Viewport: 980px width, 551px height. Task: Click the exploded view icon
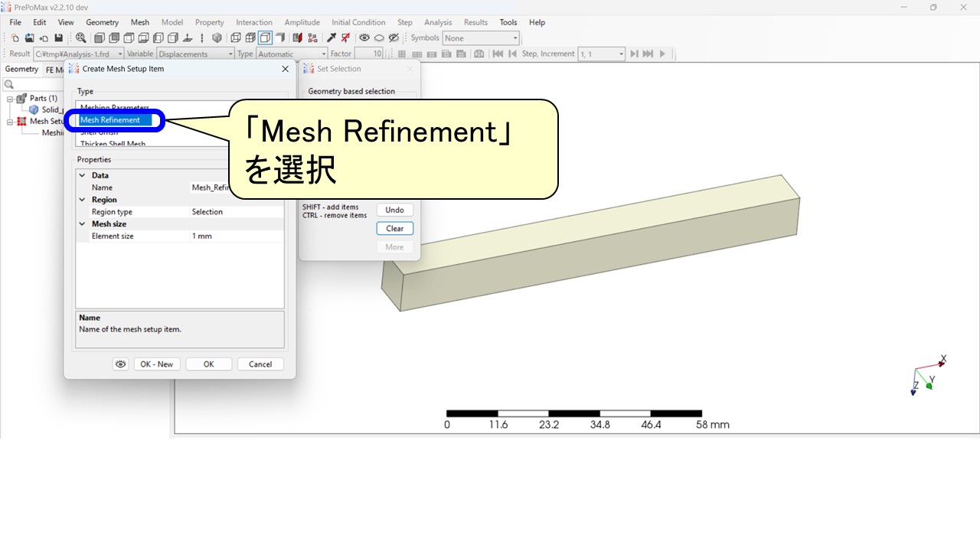312,37
